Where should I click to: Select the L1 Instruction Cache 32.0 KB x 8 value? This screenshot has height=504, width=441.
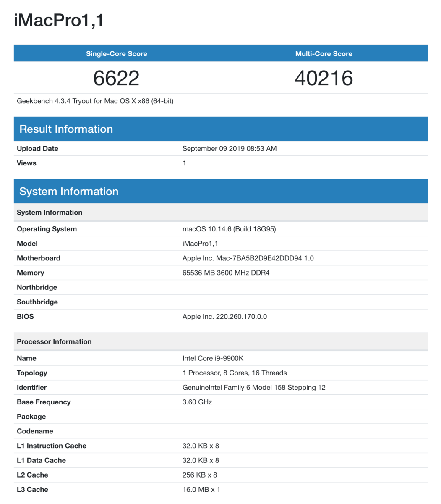point(201,446)
